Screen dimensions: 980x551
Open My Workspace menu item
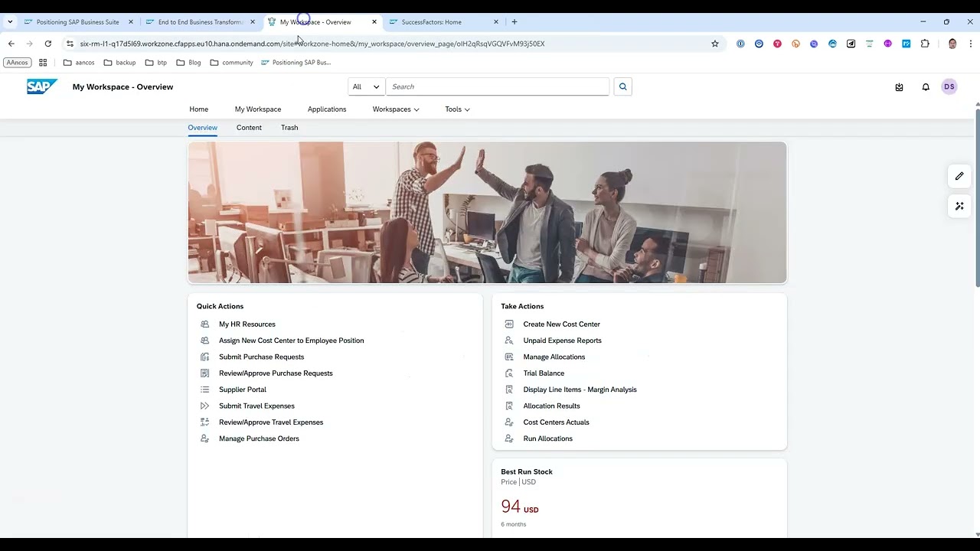coord(258,109)
